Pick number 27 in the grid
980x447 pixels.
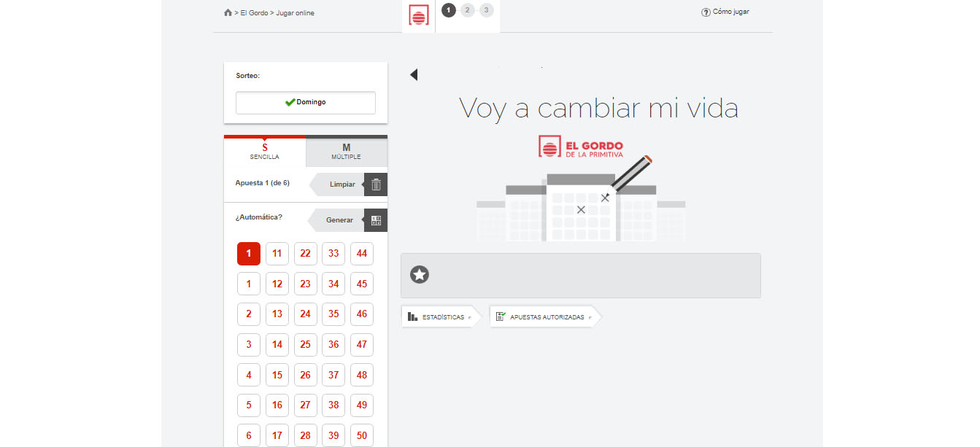pyautogui.click(x=306, y=405)
